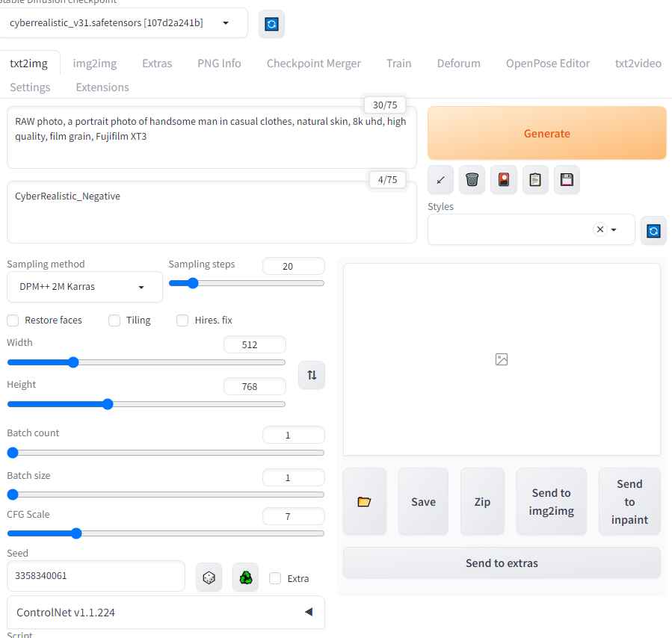
Task: Expand the ControlNet v1.1.224 section
Action: [166, 613]
